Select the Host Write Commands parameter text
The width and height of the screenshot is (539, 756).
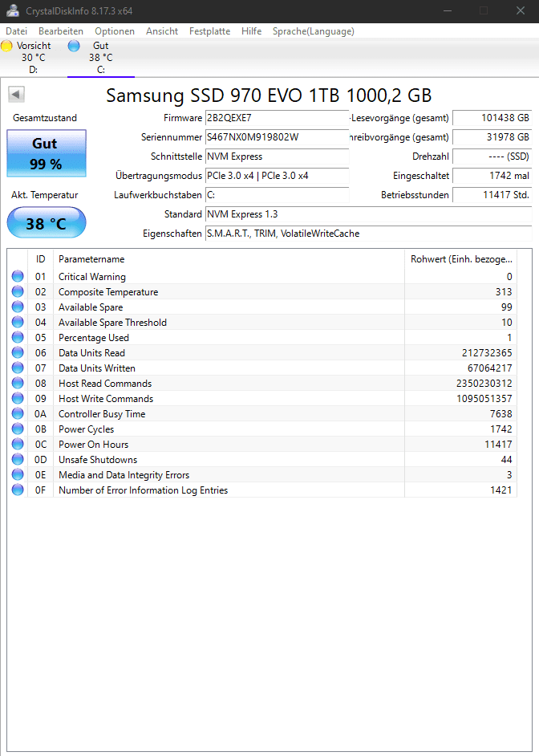pos(106,399)
